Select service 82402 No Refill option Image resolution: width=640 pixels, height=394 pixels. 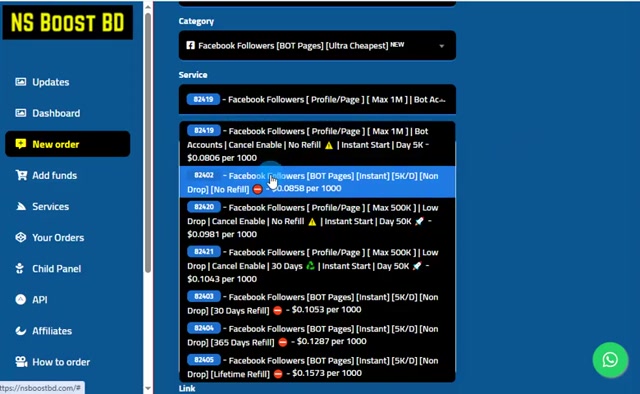pyautogui.click(x=317, y=182)
